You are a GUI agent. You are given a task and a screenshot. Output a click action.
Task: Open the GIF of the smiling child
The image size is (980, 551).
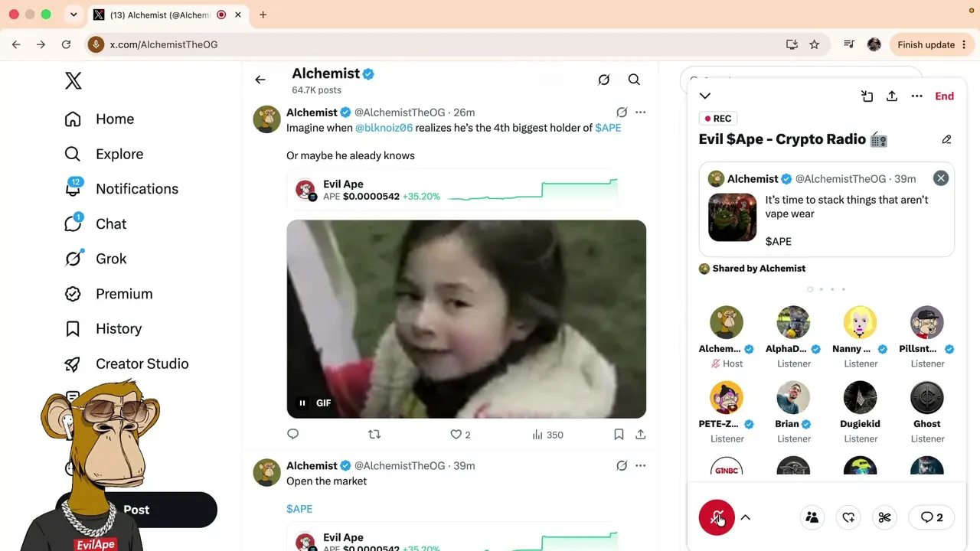pos(466,319)
